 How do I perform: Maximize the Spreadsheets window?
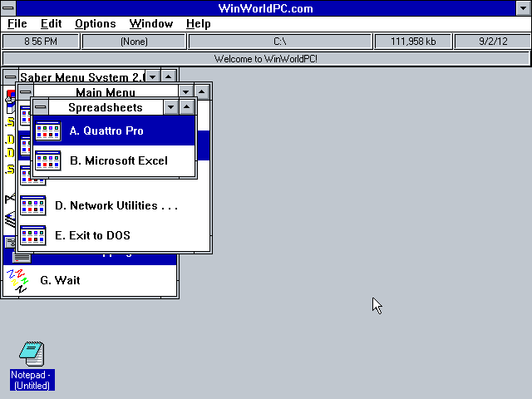[x=186, y=107]
